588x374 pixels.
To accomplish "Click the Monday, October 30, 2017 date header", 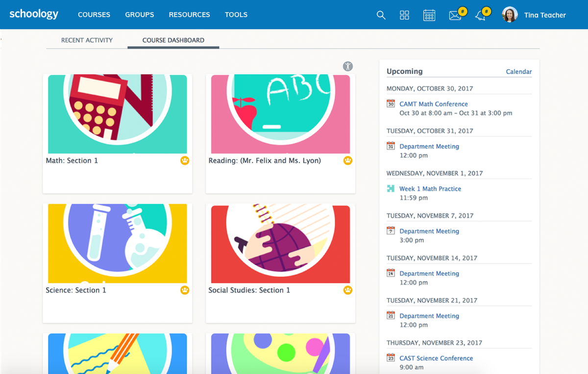I will pyautogui.click(x=430, y=89).
